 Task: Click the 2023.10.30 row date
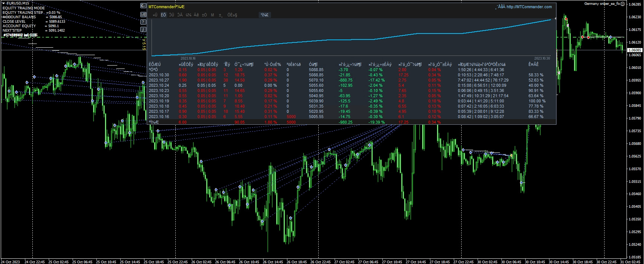159,75
